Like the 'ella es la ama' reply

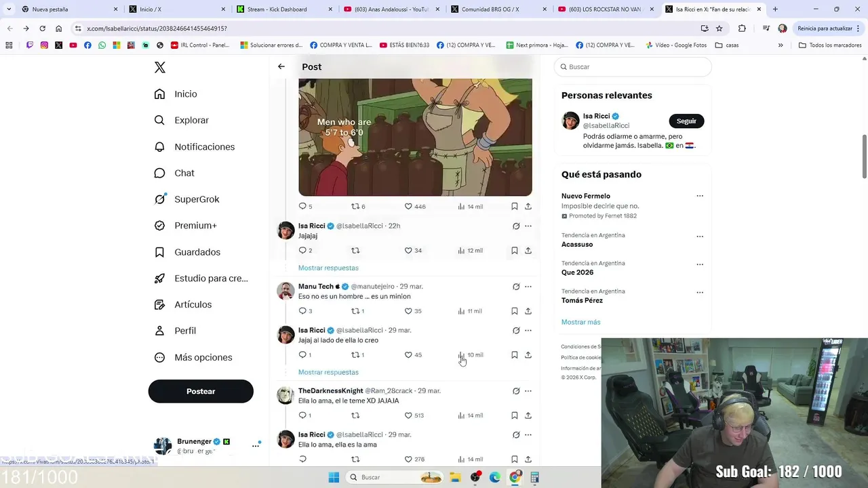pyautogui.click(x=414, y=459)
